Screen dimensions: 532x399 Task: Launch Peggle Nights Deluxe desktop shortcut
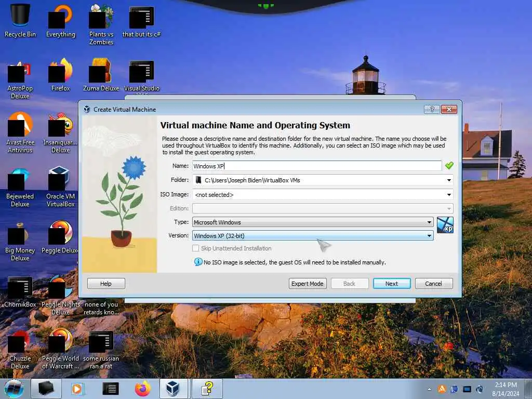(60, 295)
